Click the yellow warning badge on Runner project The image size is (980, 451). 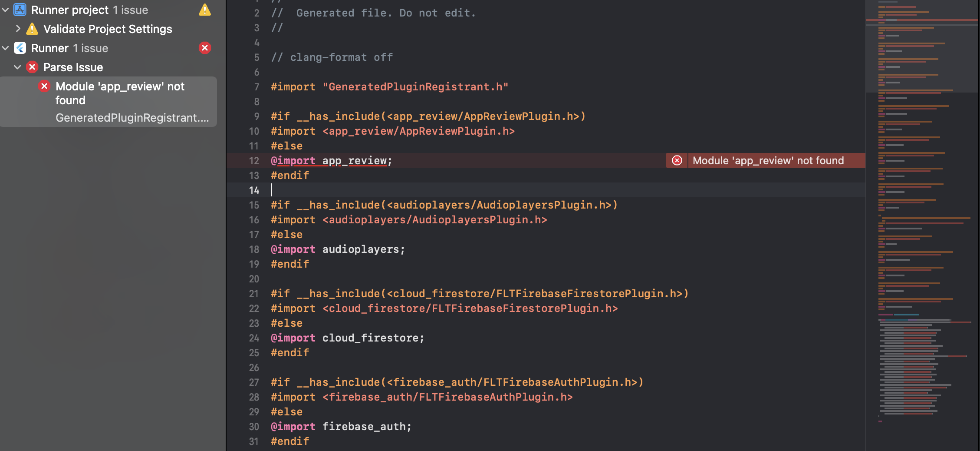click(x=205, y=10)
